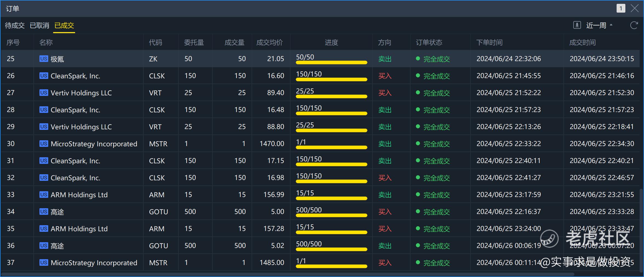The height and width of the screenshot is (277, 644).
Task: Click fill time 2024/06/25 22:46:57
Action: (602, 178)
